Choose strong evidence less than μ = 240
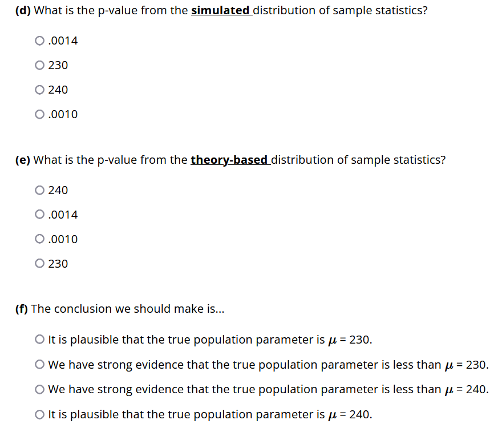 tap(39, 389)
